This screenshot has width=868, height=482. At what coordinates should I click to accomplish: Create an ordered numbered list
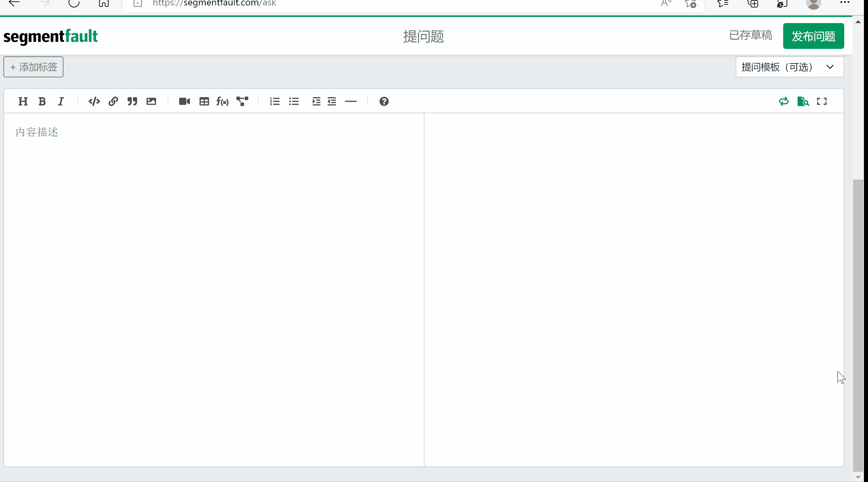coord(275,101)
